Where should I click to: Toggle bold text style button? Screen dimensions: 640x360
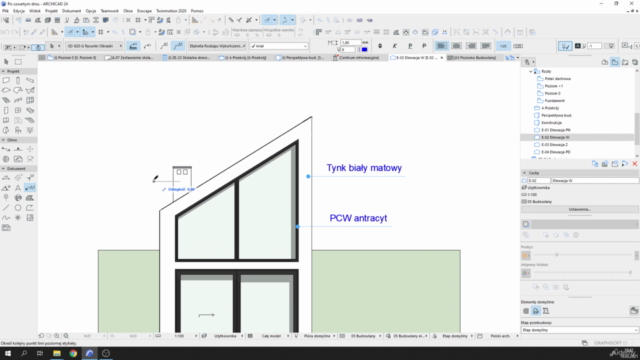click(x=380, y=46)
